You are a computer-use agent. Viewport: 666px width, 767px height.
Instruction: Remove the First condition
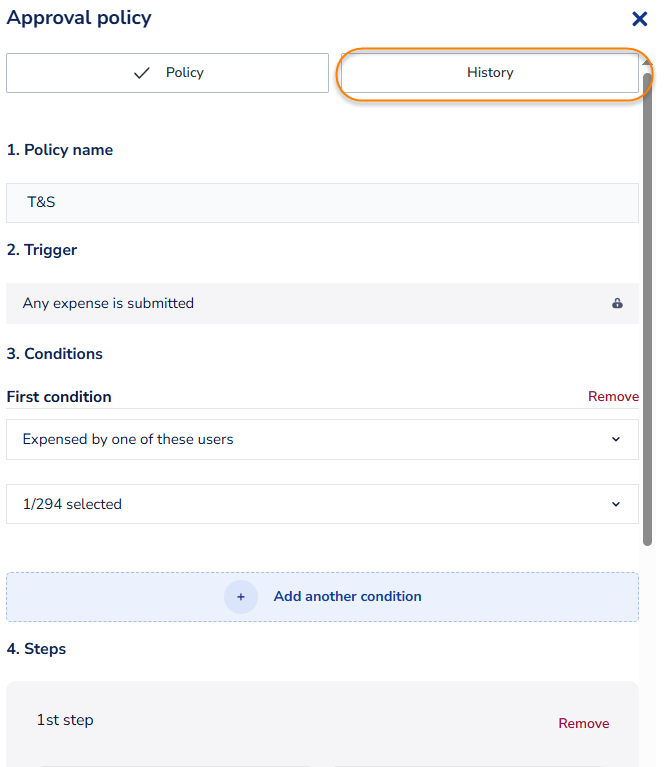(x=613, y=397)
